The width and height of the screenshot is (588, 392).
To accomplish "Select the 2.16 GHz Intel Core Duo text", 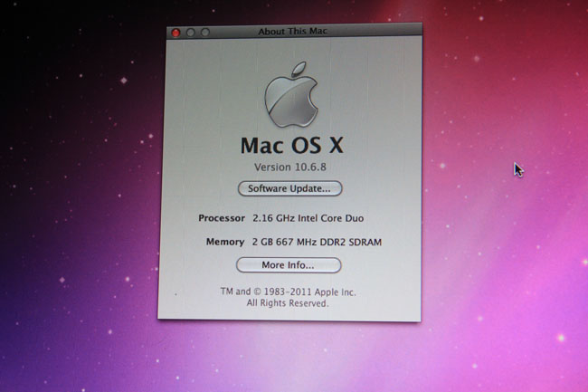I will pyautogui.click(x=303, y=219).
